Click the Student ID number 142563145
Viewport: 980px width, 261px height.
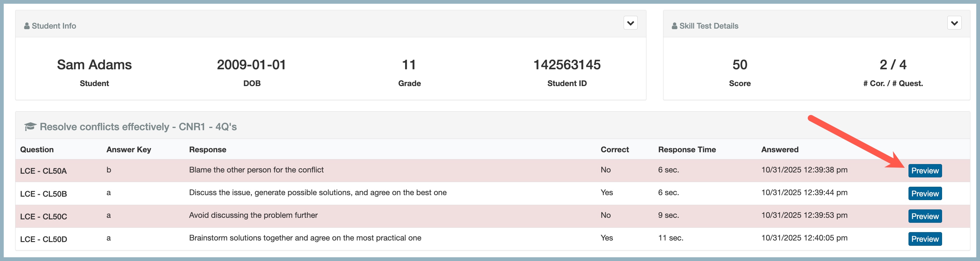click(x=567, y=65)
